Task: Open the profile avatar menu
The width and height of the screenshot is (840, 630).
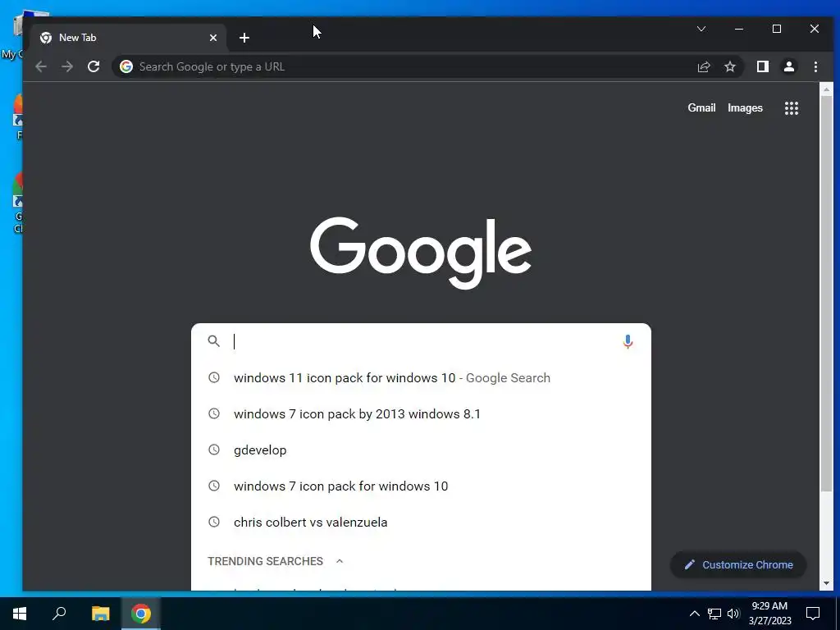Action: point(788,66)
